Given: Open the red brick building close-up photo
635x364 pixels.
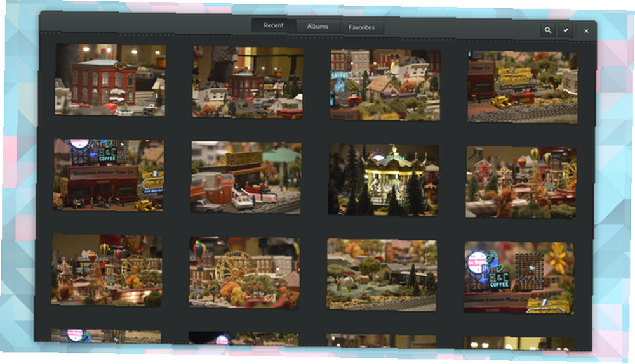Looking at the screenshot, I should coord(110,80).
